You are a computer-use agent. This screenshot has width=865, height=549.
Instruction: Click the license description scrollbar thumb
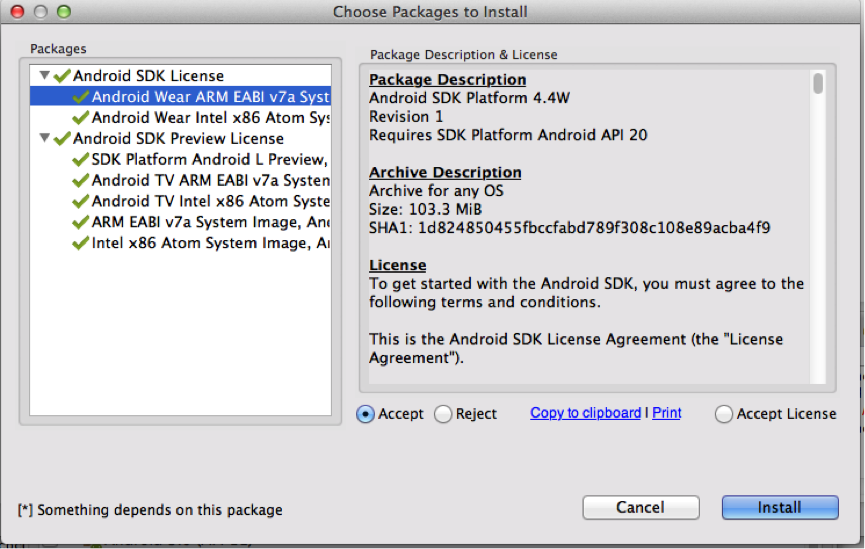click(x=818, y=83)
